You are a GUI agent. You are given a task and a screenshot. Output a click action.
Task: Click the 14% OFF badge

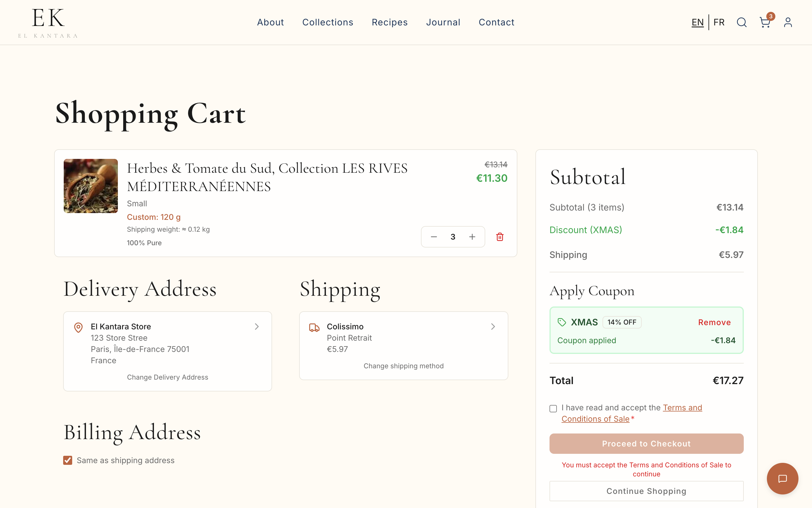click(622, 322)
